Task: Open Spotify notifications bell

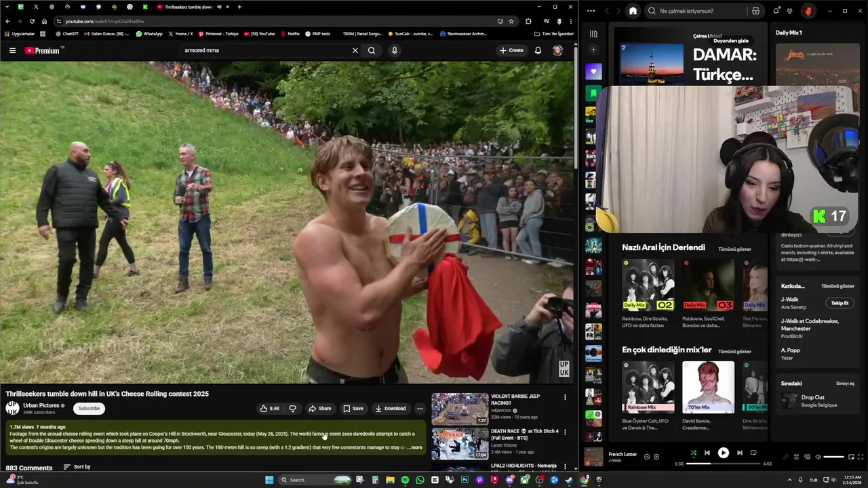Action: [776, 11]
